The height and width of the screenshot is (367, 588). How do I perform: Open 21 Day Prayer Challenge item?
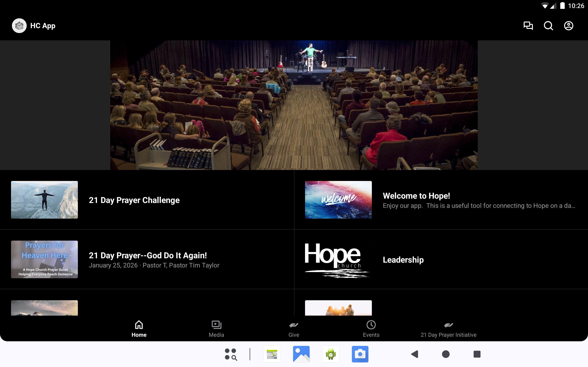(x=134, y=200)
